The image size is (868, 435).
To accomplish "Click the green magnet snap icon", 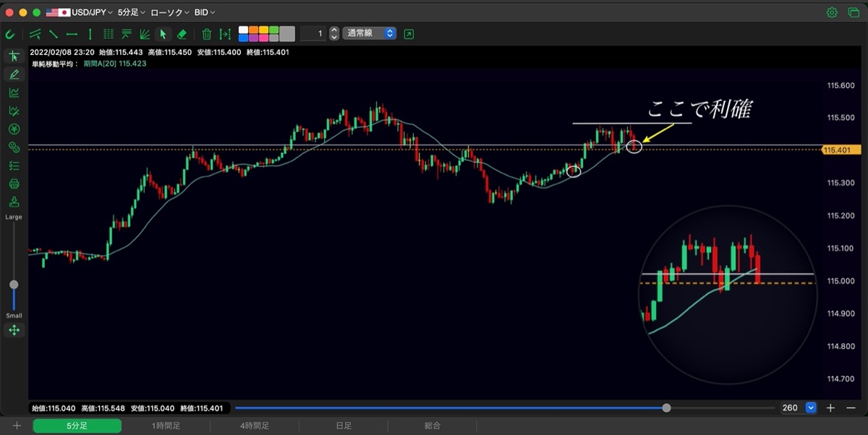I will coord(10,34).
